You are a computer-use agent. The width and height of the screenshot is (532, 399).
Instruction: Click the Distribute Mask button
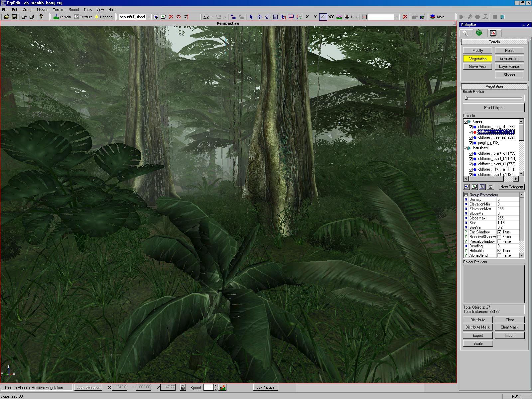coord(477,327)
